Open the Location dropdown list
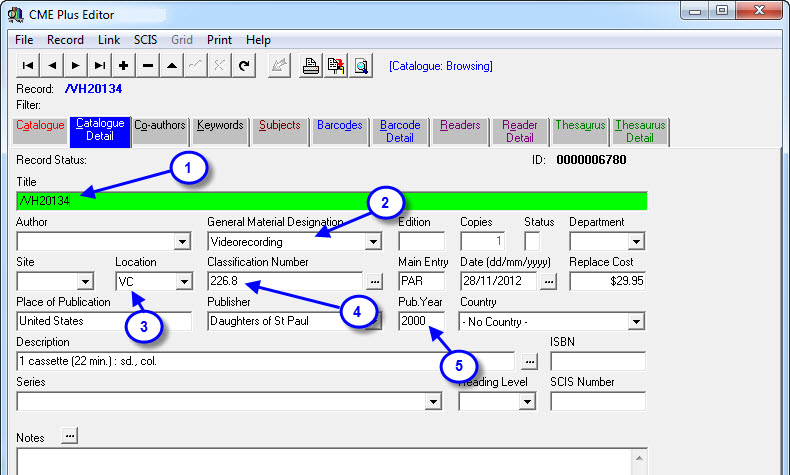This screenshot has width=790, height=475. [183, 282]
